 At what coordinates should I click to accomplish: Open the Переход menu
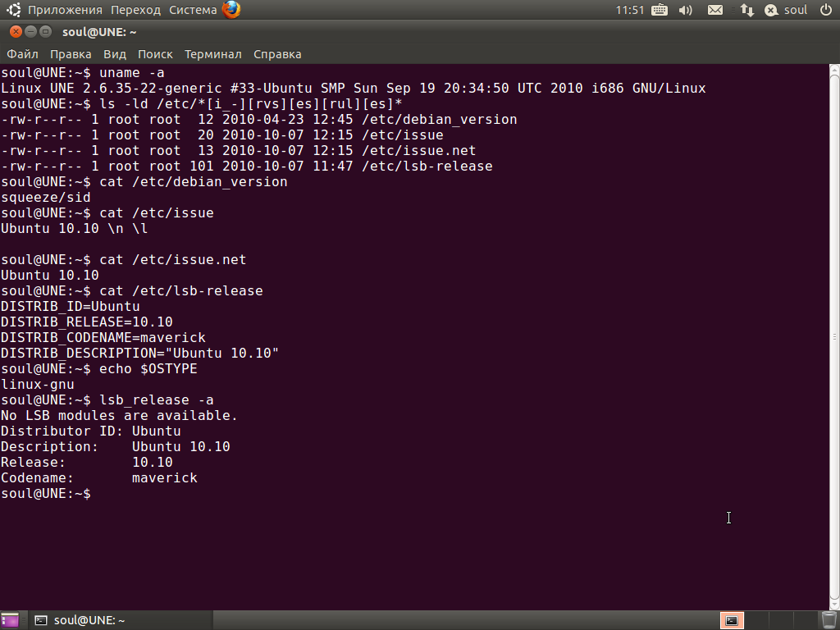tap(135, 10)
